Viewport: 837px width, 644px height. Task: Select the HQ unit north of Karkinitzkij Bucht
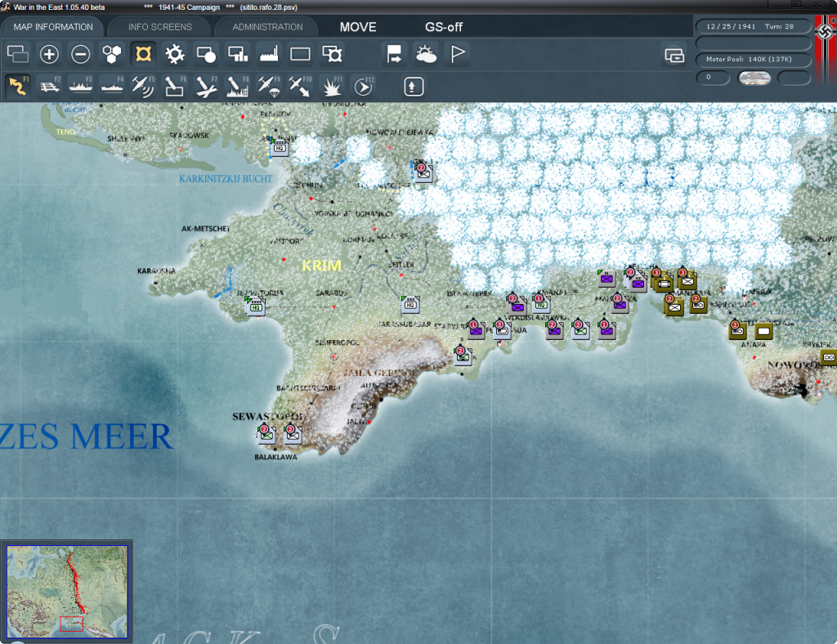click(x=280, y=147)
